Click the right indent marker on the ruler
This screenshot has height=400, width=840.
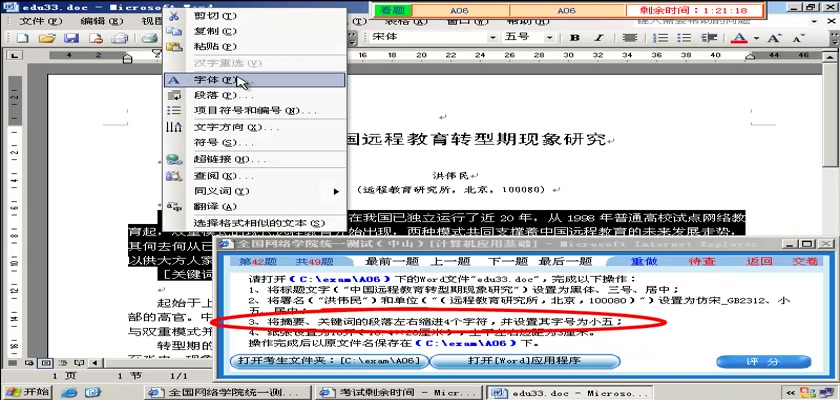coord(750,56)
